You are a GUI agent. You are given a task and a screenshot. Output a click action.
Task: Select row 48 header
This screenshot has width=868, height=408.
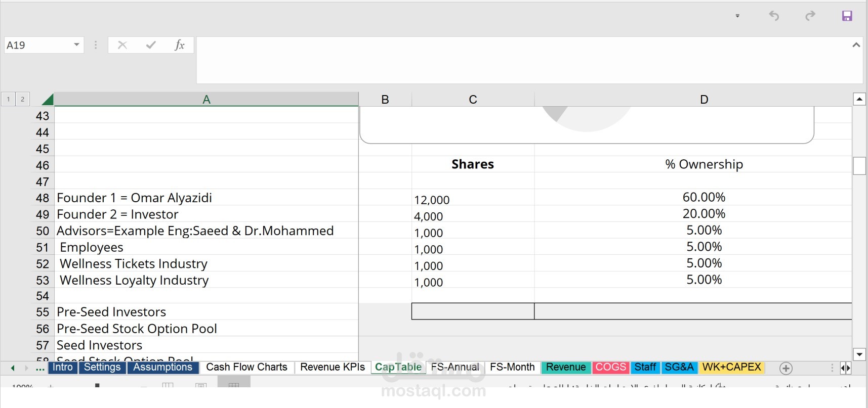point(43,198)
